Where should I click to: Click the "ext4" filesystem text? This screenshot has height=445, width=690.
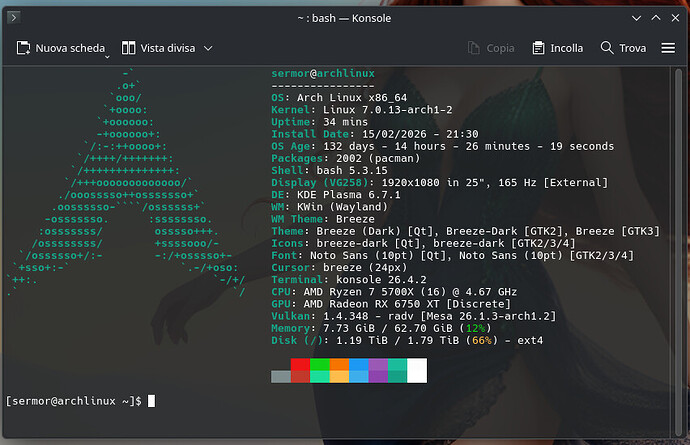point(530,340)
